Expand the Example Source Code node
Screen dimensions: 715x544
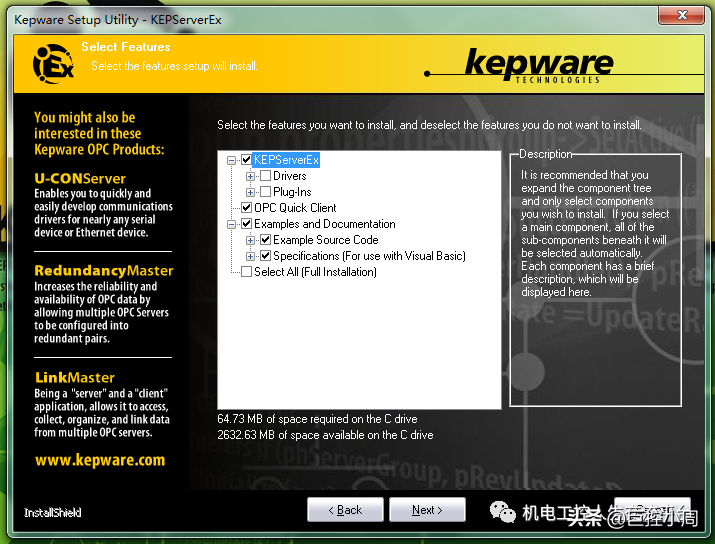(251, 240)
